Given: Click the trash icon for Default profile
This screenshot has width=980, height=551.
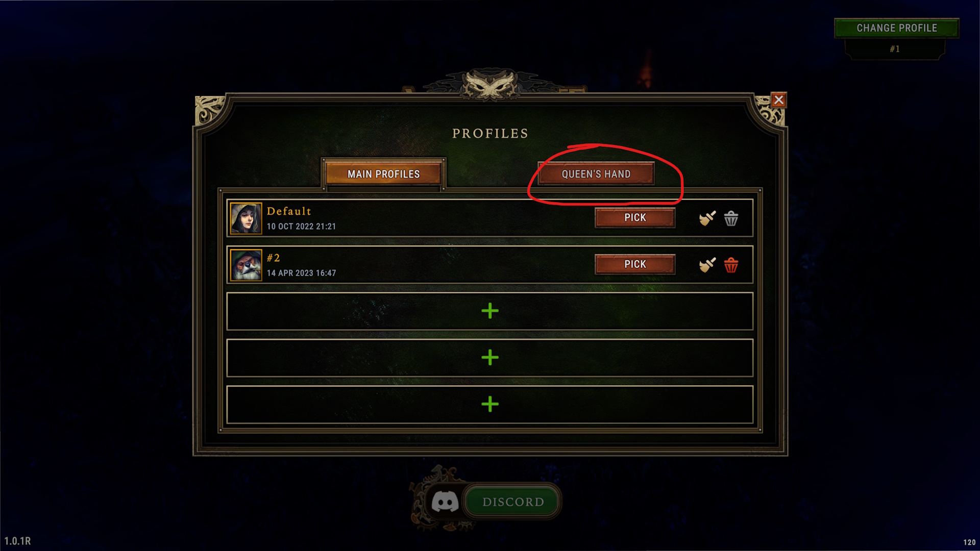Looking at the screenshot, I should click(731, 218).
